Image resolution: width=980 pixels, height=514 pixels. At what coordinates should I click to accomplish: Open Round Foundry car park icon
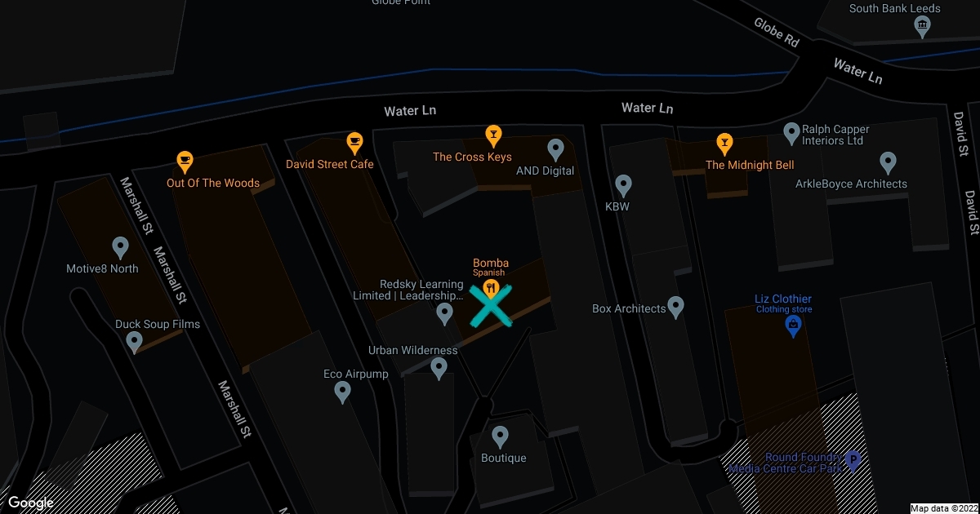click(x=853, y=461)
